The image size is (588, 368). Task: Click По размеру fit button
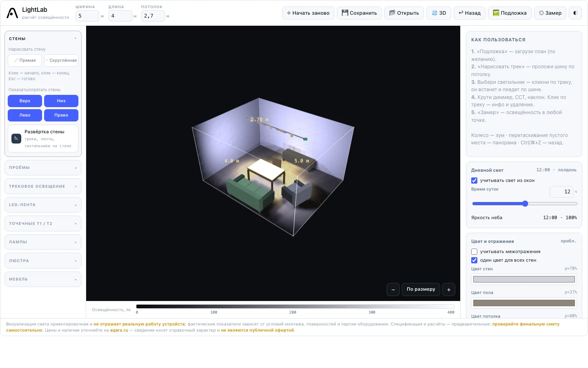[x=421, y=289]
